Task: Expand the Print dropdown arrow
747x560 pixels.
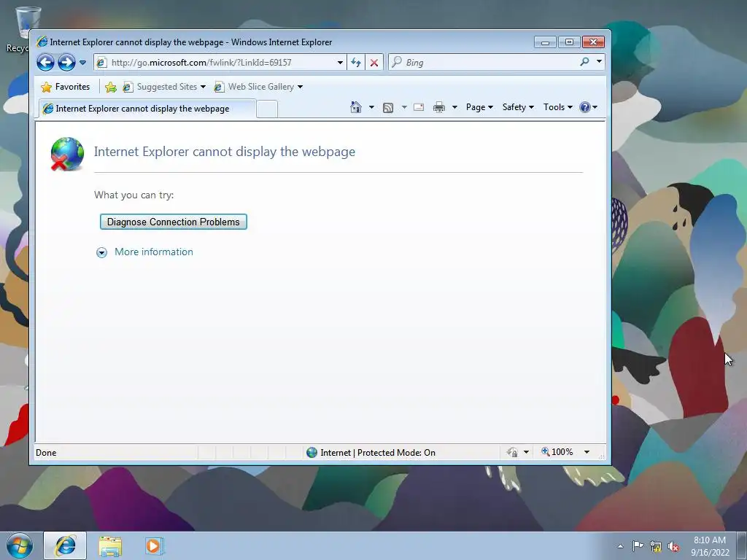Action: point(454,107)
